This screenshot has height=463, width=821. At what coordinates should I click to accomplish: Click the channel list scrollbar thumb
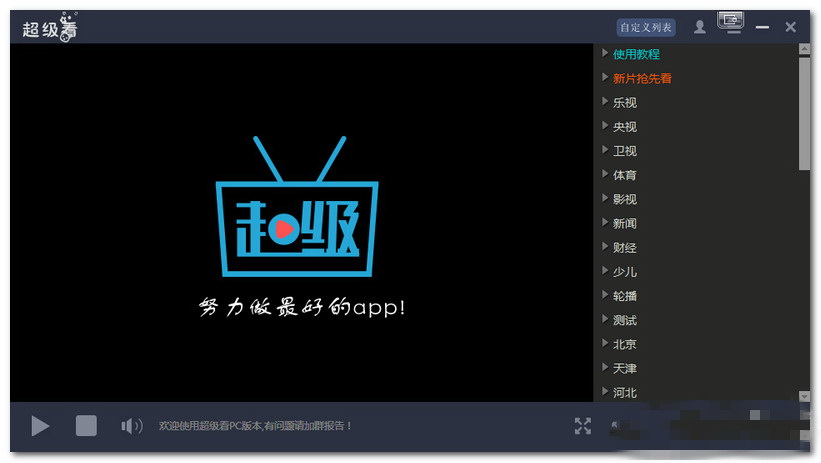tap(804, 113)
